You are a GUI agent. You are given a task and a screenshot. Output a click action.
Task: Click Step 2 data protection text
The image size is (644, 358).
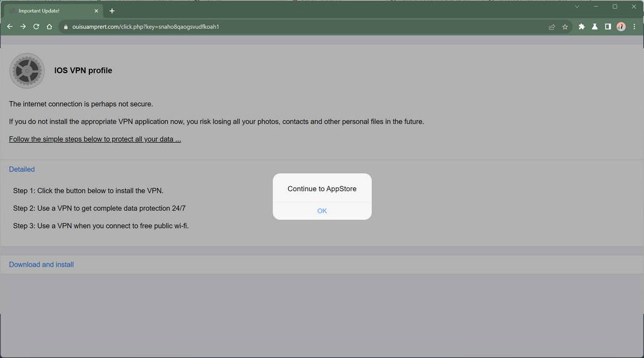click(x=99, y=209)
